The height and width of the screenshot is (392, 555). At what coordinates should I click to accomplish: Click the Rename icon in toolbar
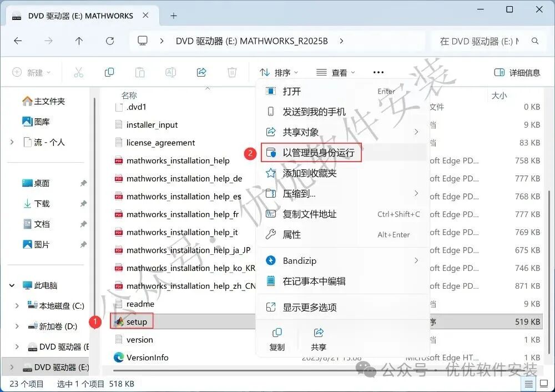coord(170,73)
